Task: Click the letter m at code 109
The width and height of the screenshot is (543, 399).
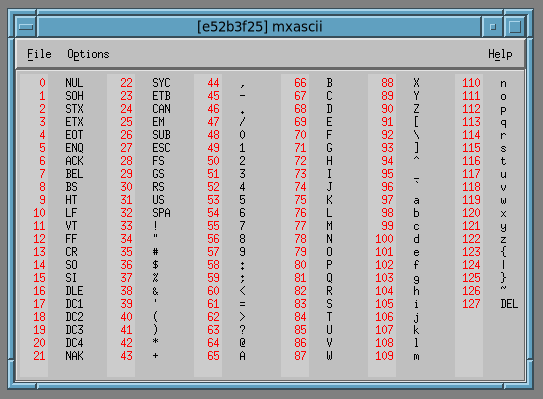Action: 416,356
